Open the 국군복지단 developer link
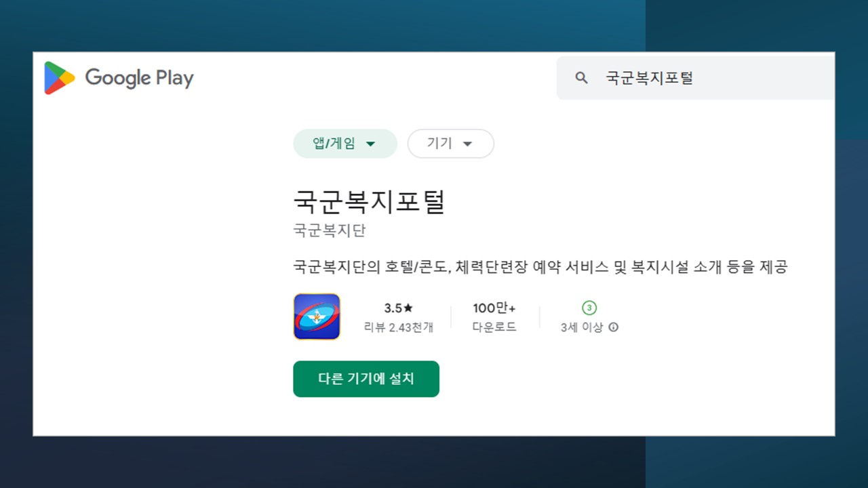The height and width of the screenshot is (488, 868). pyautogui.click(x=330, y=230)
